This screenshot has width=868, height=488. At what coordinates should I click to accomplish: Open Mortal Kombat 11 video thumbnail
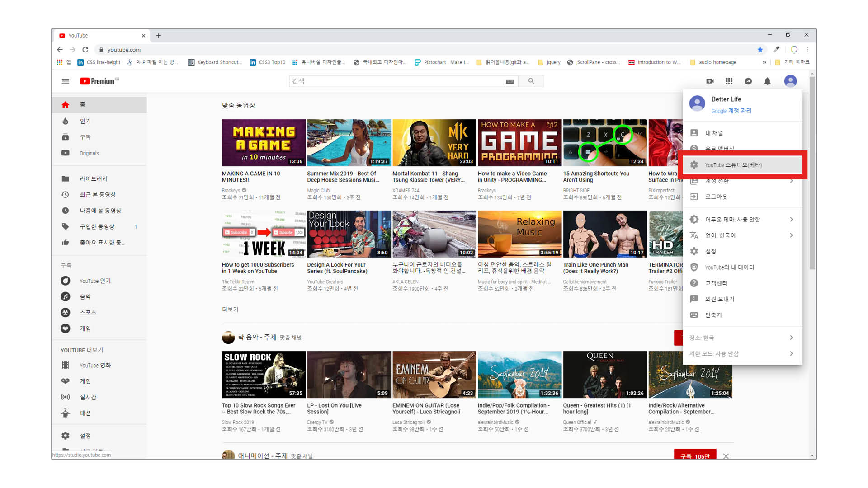(434, 143)
